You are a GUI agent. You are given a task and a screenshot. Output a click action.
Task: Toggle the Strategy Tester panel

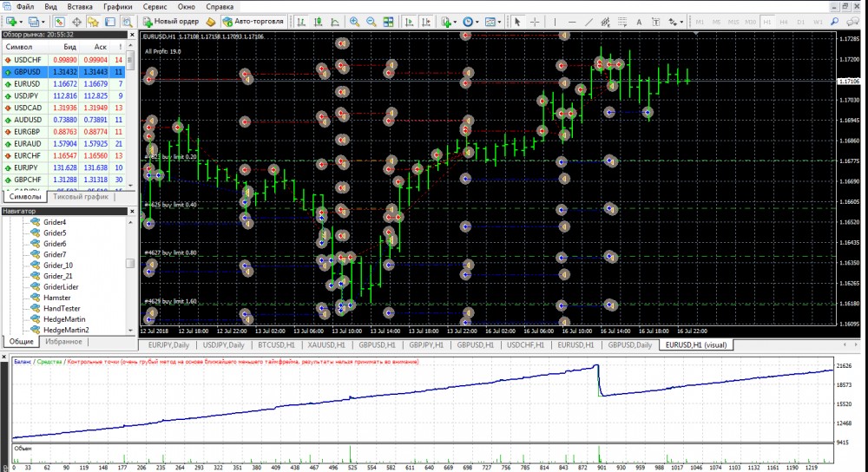[128, 22]
